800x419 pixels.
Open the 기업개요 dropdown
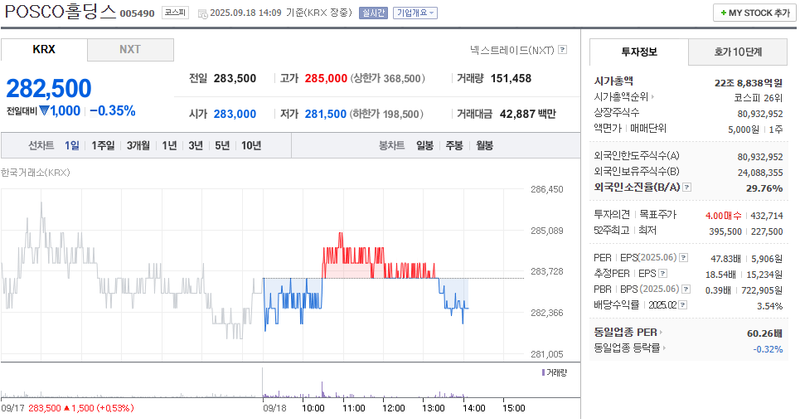tap(415, 13)
